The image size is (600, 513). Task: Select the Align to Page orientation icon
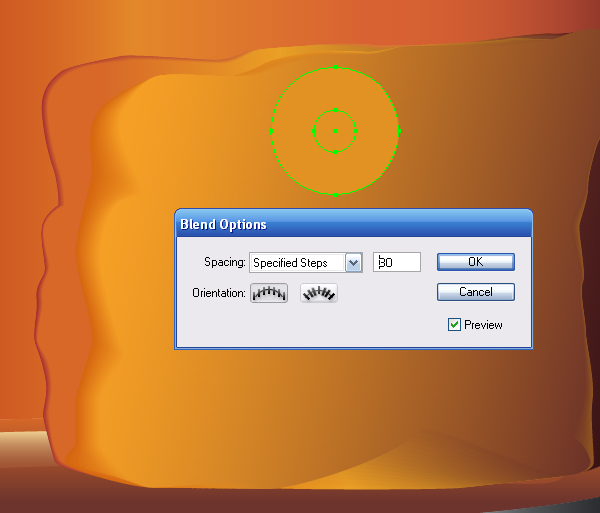[269, 293]
